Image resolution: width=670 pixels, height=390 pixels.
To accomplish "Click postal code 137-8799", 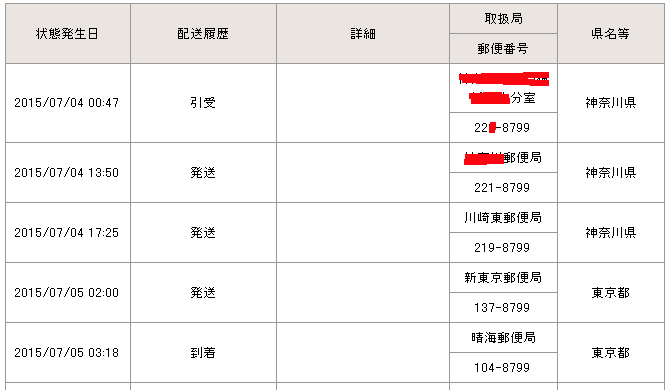I will 503,308.
